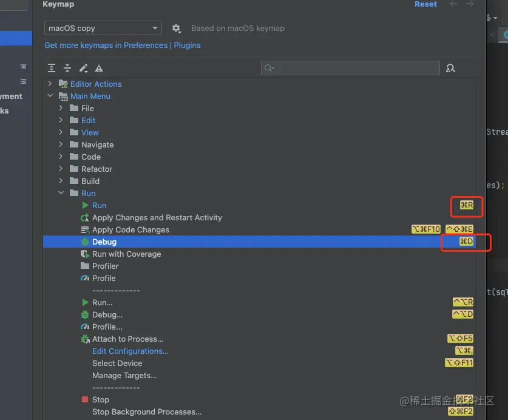Click the Main Menu folder icon

[x=63, y=97]
